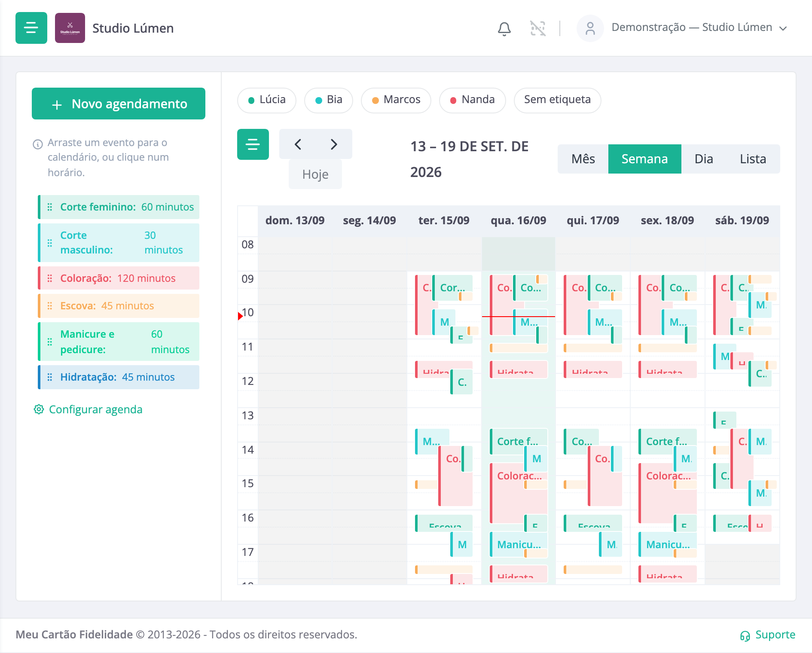812x653 pixels.
Task: Expand the Demonstração — Studio Lúmen account dropdown
Action: pyautogui.click(x=699, y=27)
